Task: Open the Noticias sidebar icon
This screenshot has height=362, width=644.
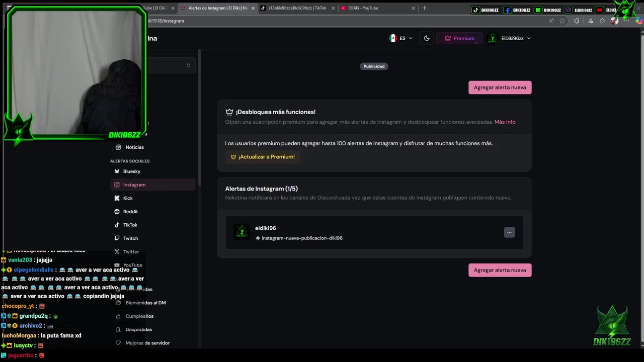Action: point(118,147)
